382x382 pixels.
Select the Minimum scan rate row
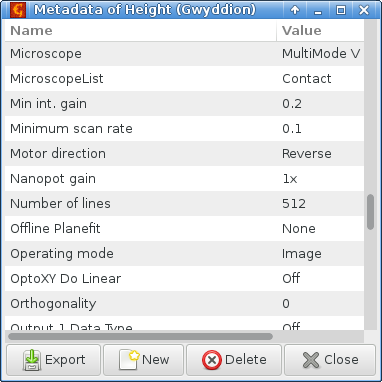pyautogui.click(x=184, y=129)
